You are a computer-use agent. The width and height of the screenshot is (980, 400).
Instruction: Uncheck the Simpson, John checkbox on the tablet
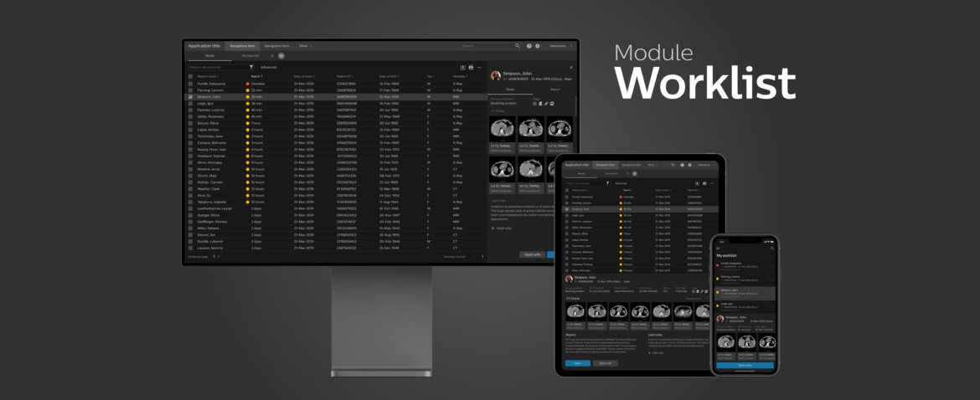point(568,209)
